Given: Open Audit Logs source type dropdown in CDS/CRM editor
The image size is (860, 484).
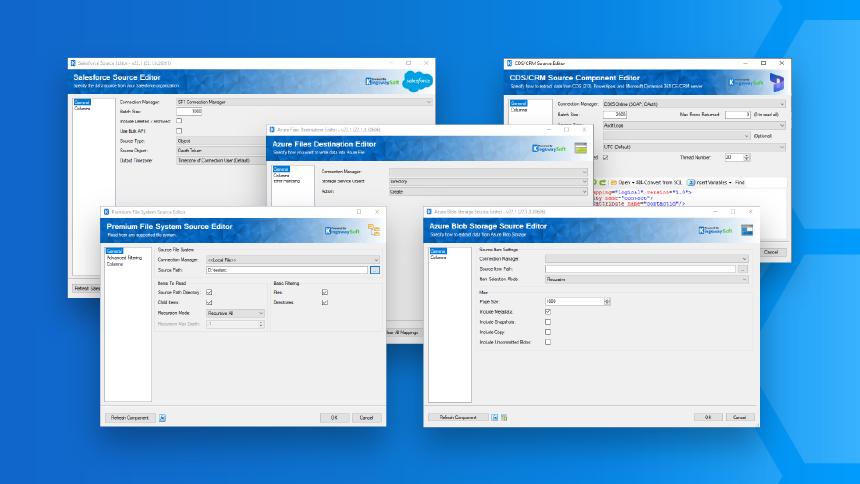Looking at the screenshot, I should pyautogui.click(x=694, y=126).
